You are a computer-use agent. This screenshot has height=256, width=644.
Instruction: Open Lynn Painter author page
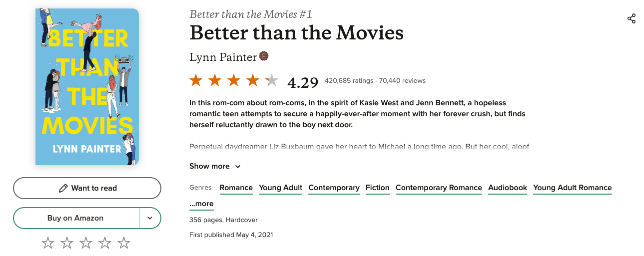click(x=223, y=57)
